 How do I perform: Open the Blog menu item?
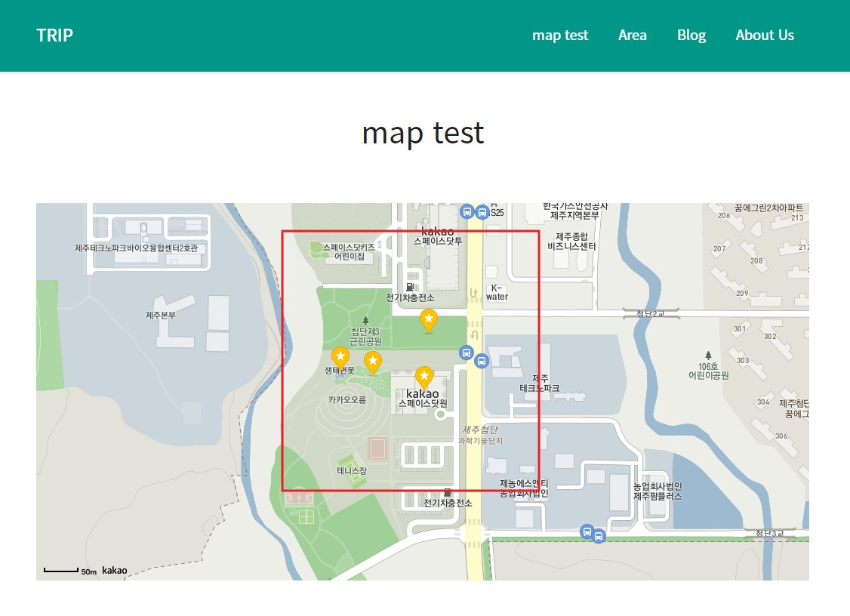tap(691, 35)
